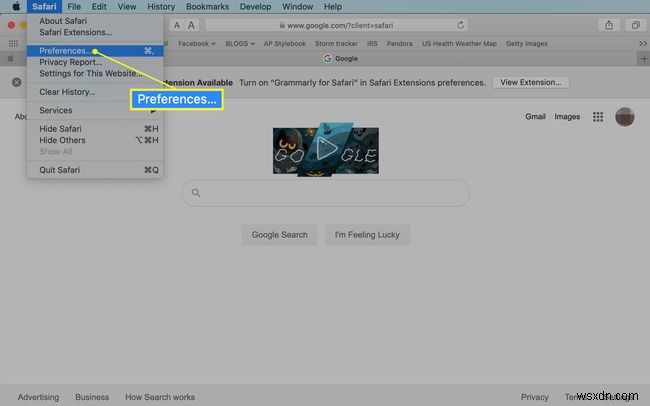This screenshot has height=406, width=650.
Task: Open the Bookmarks menu
Action: [207, 7]
